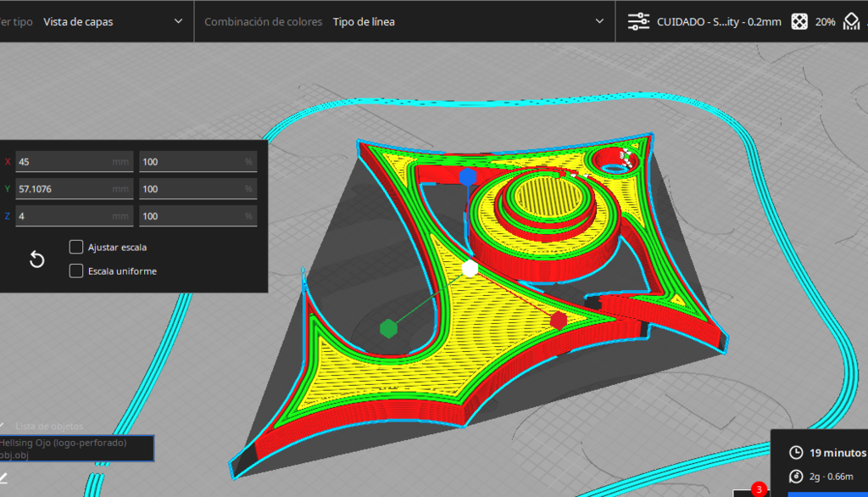Click the red X-axis scale handle

pos(559,321)
